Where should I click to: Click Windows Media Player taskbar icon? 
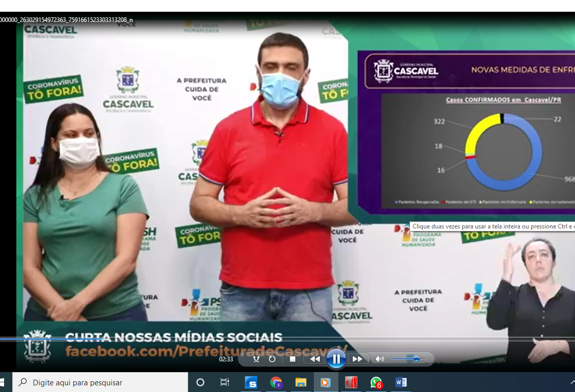click(326, 382)
